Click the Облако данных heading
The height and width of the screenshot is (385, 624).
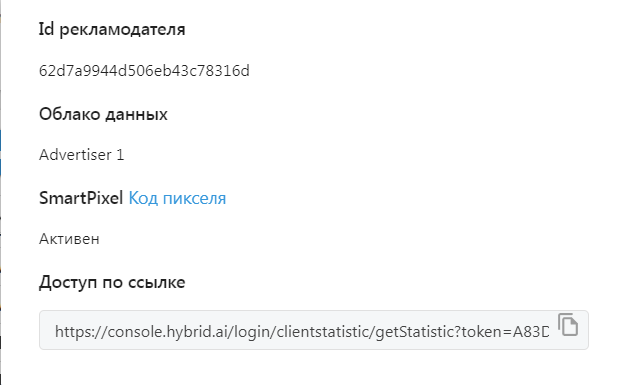(x=103, y=114)
